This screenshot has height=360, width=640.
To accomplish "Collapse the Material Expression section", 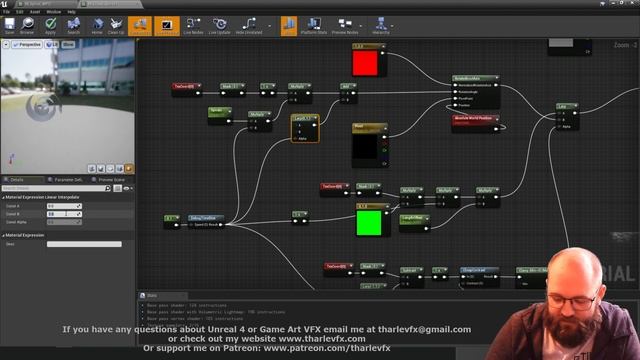I will tap(3, 236).
